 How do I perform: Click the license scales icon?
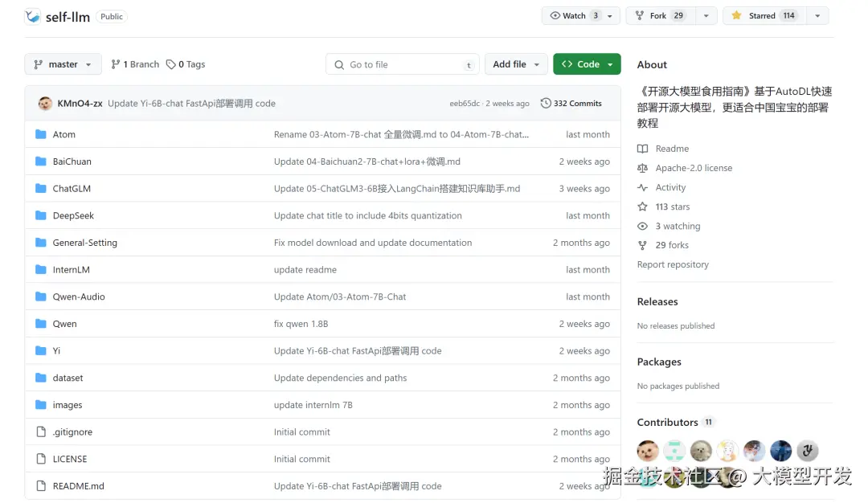click(x=642, y=168)
